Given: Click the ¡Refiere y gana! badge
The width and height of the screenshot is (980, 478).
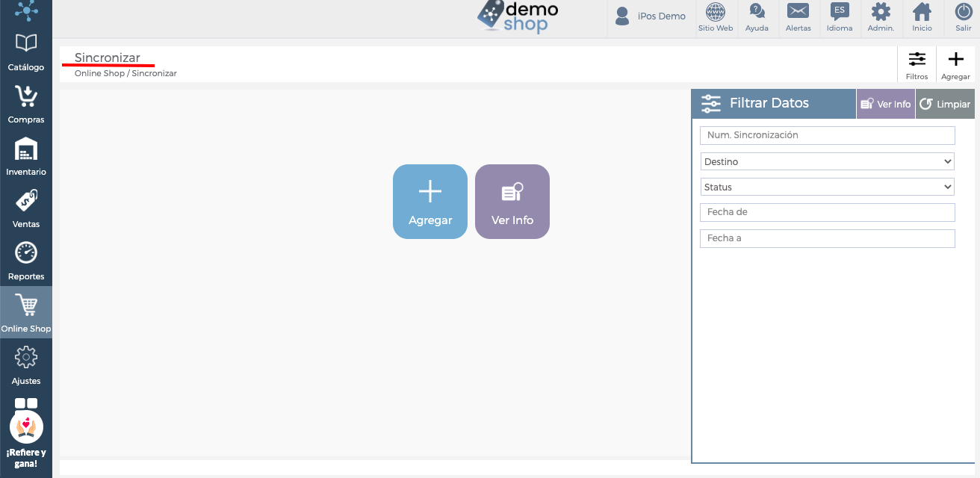Looking at the screenshot, I should (26, 441).
